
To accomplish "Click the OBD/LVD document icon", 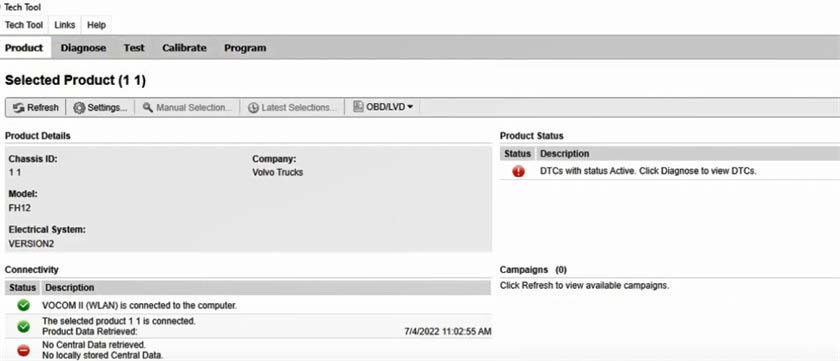I will 358,107.
